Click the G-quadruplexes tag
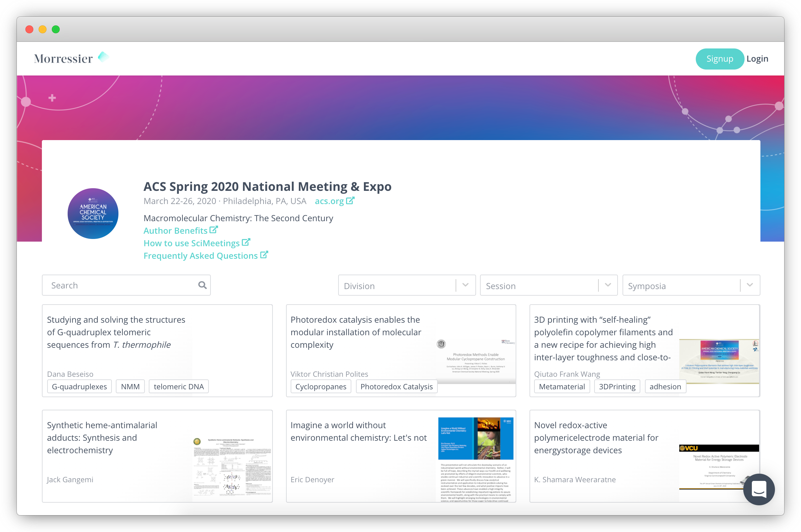 pos(80,386)
